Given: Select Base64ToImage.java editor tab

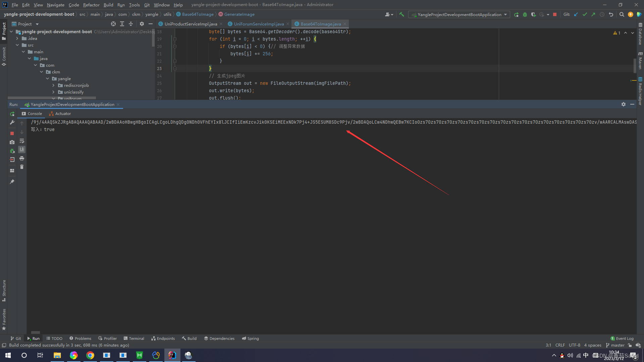Looking at the screenshot, I should 320,24.
